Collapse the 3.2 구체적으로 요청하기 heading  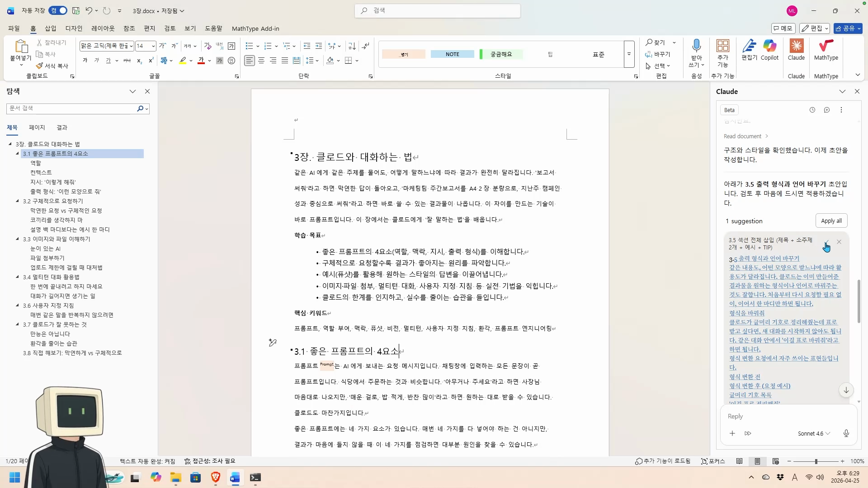click(18, 201)
